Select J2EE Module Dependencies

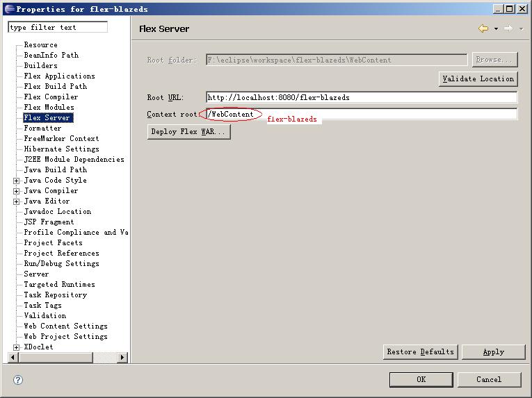pos(74,159)
